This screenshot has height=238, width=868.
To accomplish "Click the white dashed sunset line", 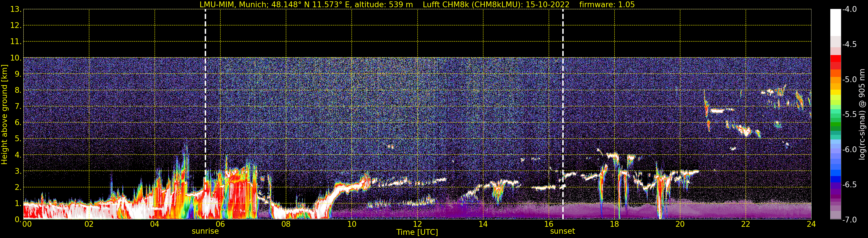I will [563, 114].
